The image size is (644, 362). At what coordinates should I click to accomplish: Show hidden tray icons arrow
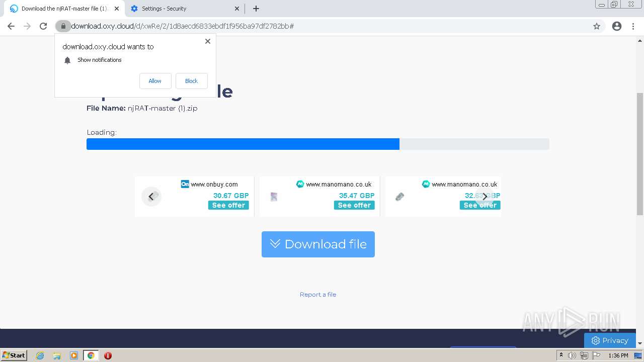coord(561,355)
